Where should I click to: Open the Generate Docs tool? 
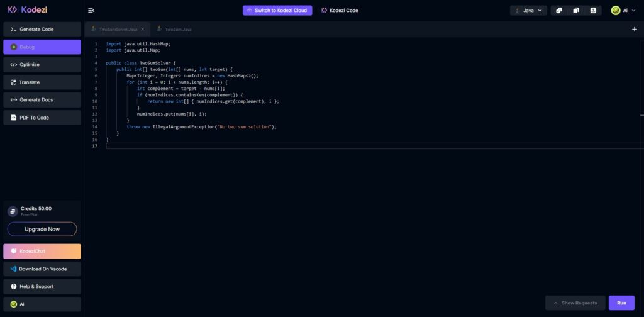point(42,100)
